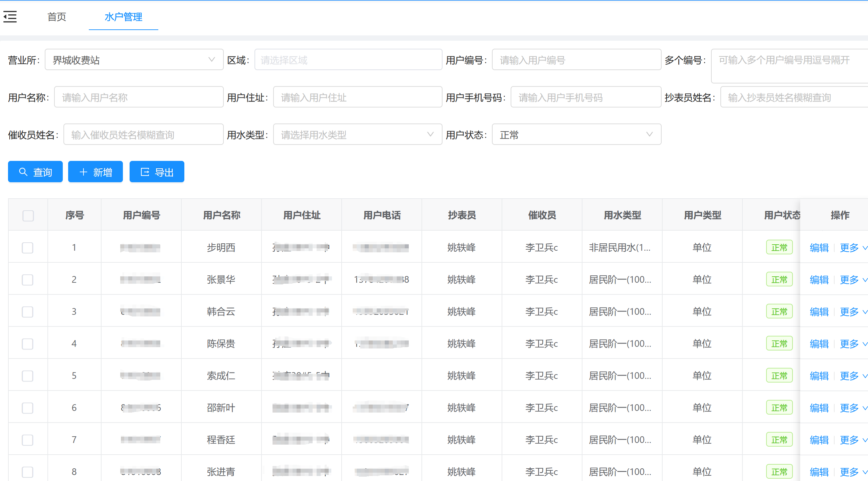The height and width of the screenshot is (481, 868).
Task: Tick the checkbox for 陈保贵
Action: tap(28, 343)
